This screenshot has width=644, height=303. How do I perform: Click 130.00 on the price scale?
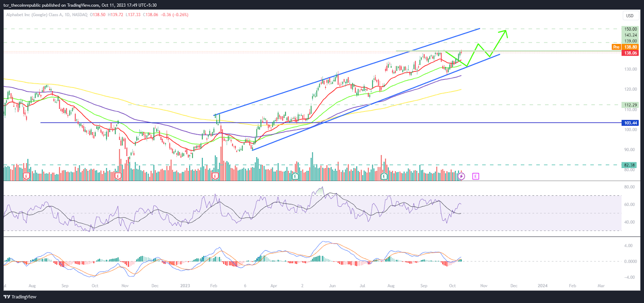[630, 69]
